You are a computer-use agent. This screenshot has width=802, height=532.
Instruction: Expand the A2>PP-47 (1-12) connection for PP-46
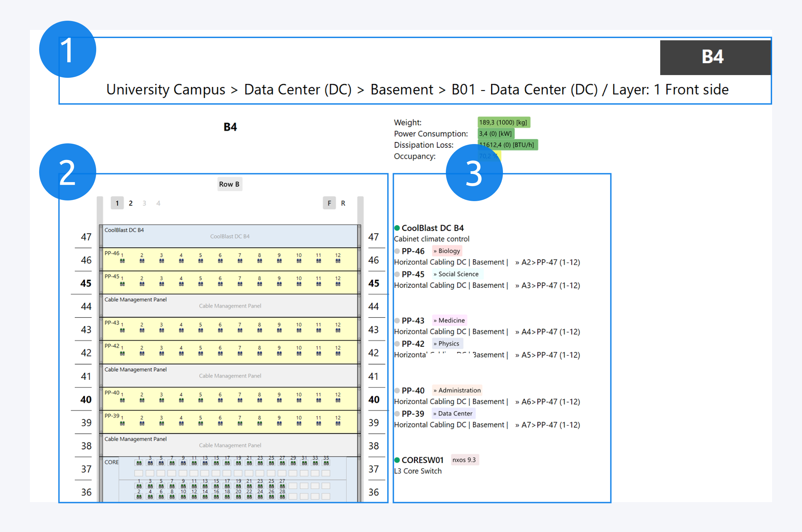pos(547,262)
